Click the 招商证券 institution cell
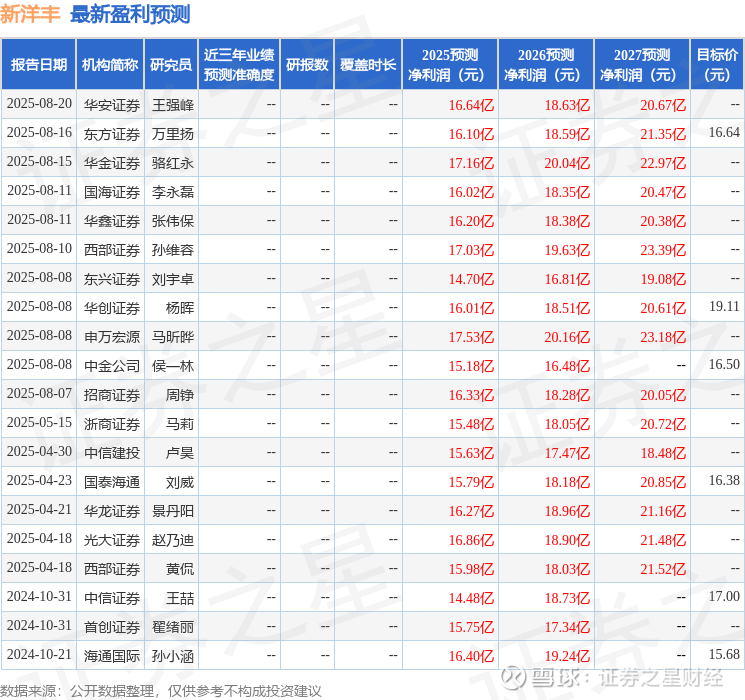The width and height of the screenshot is (745, 700). (112, 395)
